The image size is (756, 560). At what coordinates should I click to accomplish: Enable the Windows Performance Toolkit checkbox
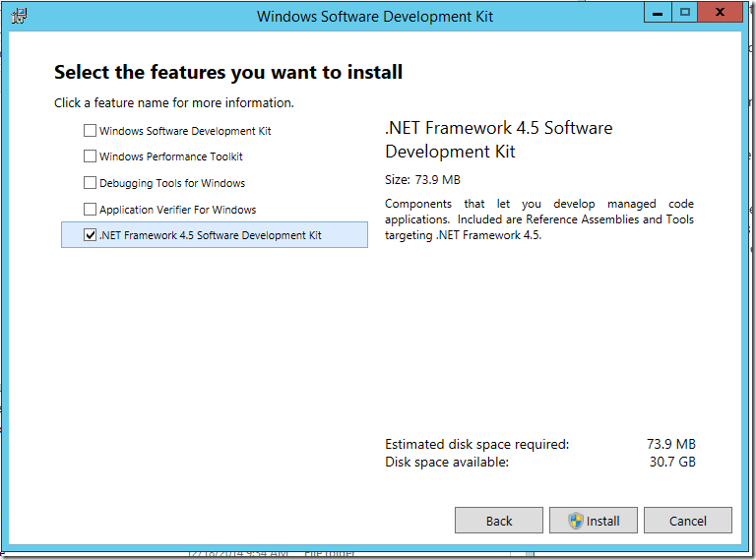click(x=91, y=156)
